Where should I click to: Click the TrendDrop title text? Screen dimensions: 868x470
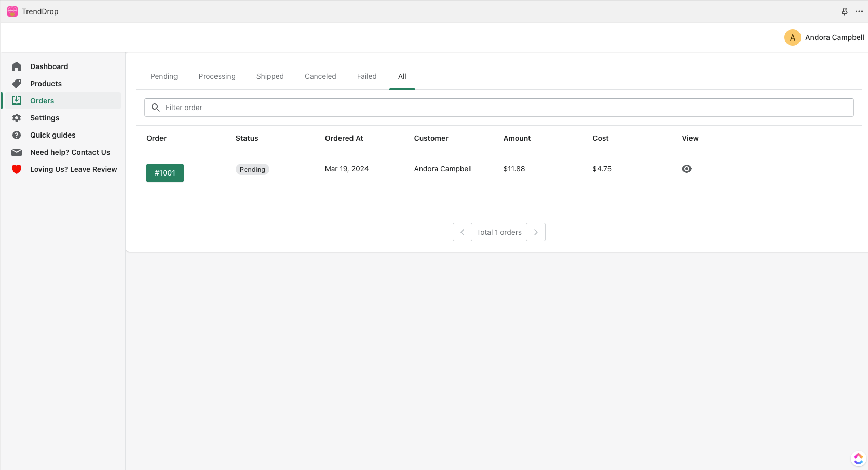pos(40,11)
